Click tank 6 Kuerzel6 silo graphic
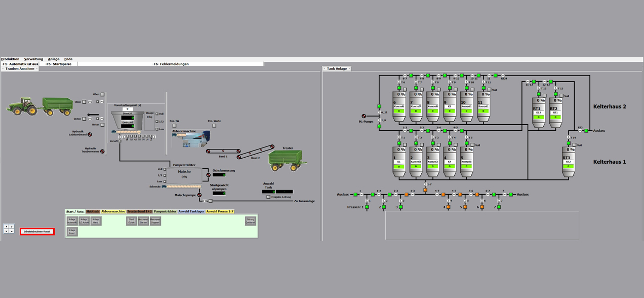This screenshot has height=298, width=644. [x=399, y=107]
